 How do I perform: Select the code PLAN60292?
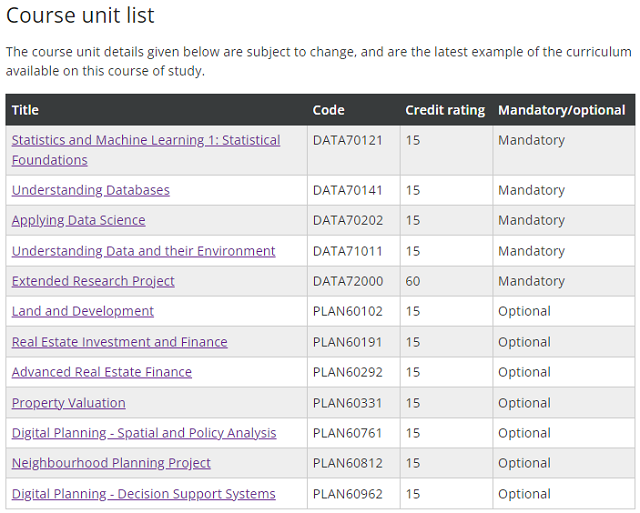[348, 372]
